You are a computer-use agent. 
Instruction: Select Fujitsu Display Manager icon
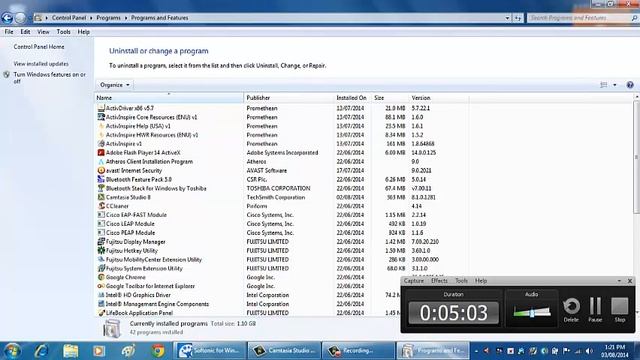[x=101, y=242]
